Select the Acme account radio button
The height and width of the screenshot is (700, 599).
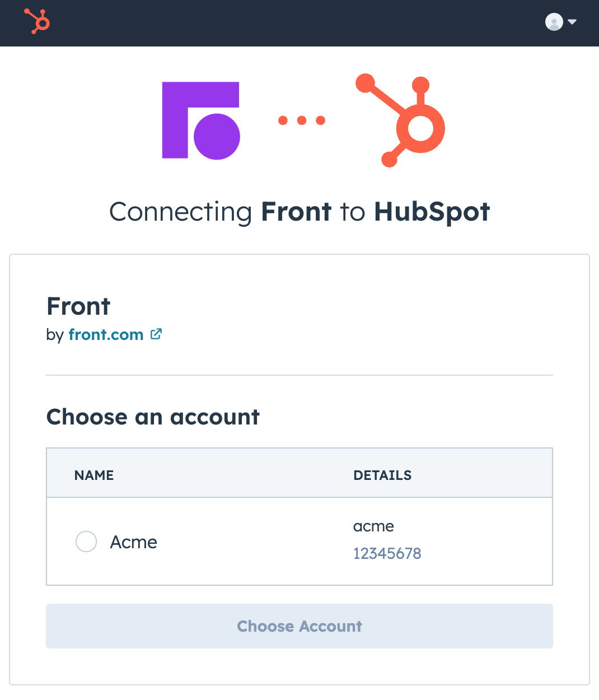pyautogui.click(x=86, y=542)
